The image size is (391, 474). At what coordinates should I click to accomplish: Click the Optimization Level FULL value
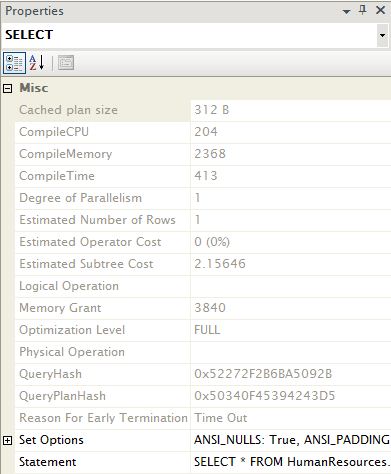pos(207,330)
